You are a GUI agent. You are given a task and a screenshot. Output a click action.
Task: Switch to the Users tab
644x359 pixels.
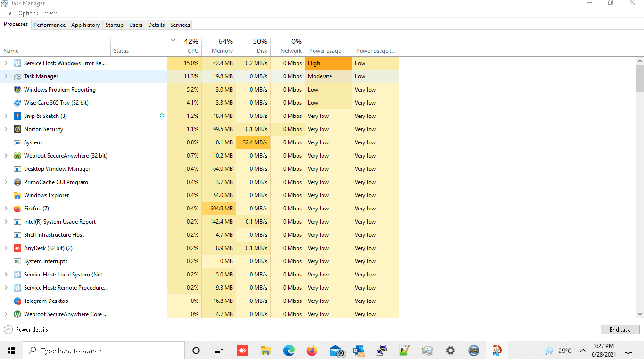tap(136, 25)
